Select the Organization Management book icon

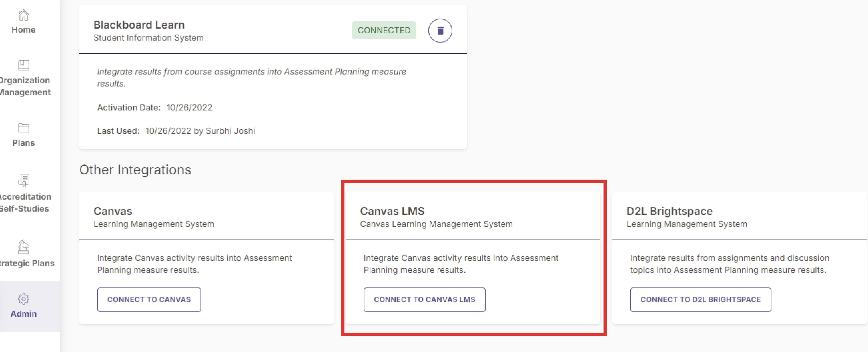tap(23, 65)
